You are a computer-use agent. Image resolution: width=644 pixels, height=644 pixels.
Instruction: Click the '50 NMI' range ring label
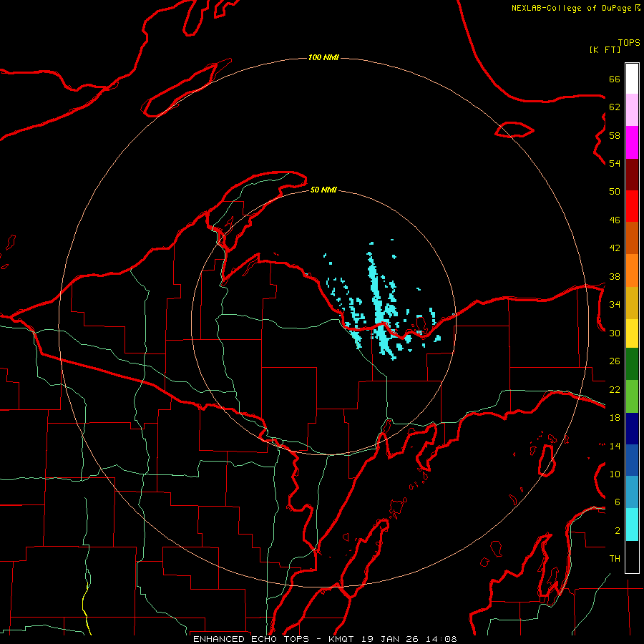point(323,190)
